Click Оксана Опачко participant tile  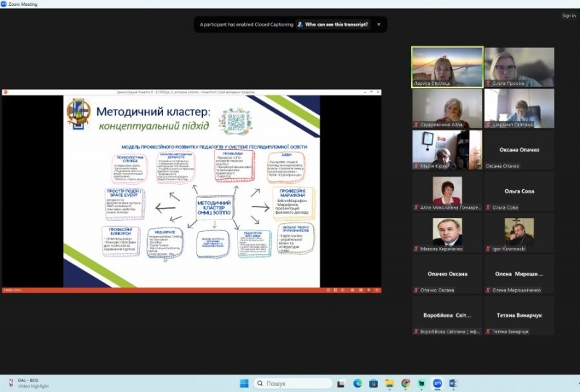pos(519,150)
